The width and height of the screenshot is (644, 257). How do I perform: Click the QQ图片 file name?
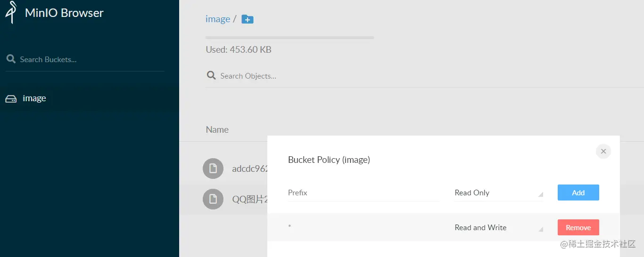(250, 199)
